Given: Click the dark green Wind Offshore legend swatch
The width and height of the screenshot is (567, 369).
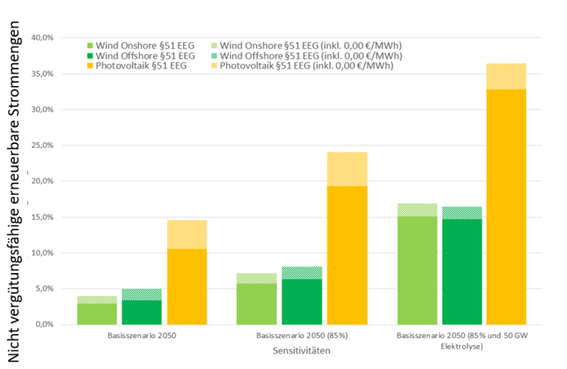Looking at the screenshot, I should coord(90,56).
